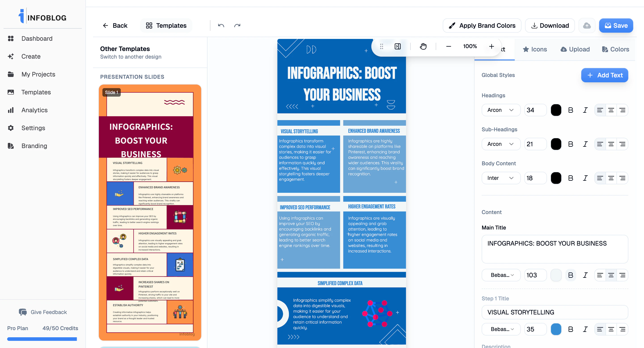The image size is (644, 348).
Task: Open the Branding section in sidebar
Action: click(x=34, y=146)
